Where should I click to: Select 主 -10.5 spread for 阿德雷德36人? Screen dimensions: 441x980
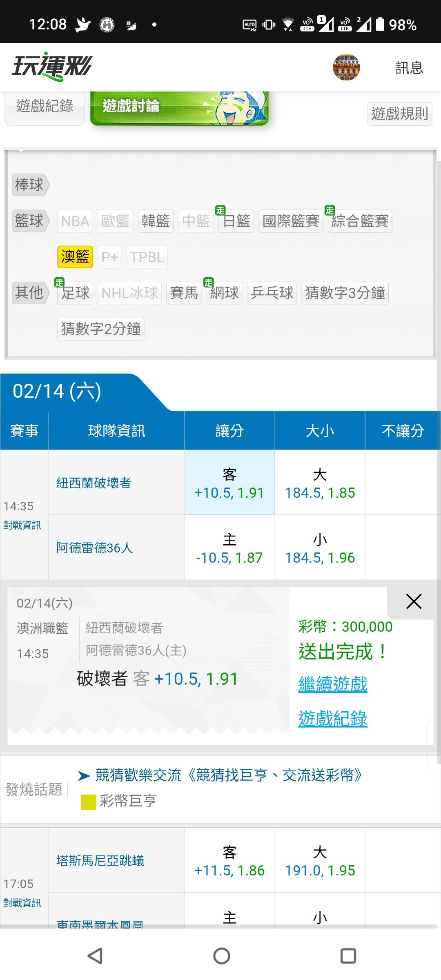pyautogui.click(x=229, y=548)
